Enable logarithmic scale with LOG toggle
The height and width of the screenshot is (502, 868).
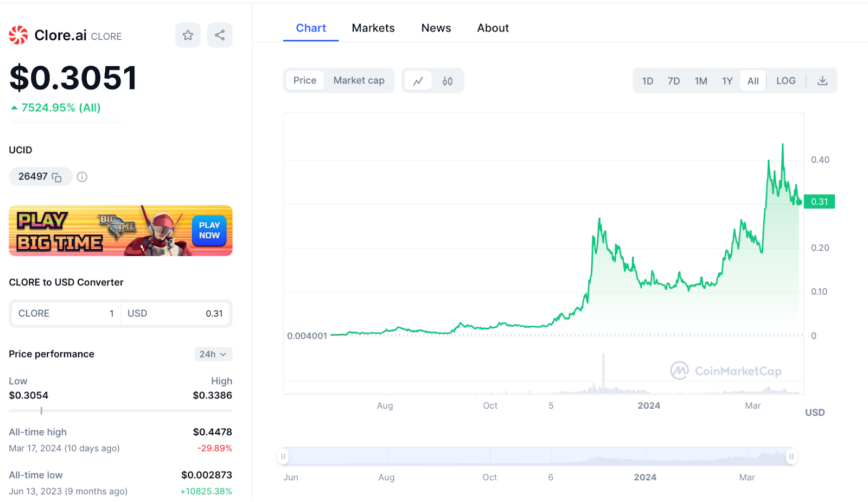tap(786, 80)
